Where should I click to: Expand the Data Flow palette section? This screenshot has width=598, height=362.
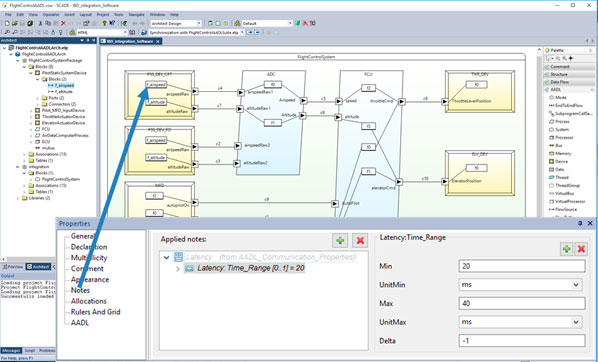pos(568,82)
